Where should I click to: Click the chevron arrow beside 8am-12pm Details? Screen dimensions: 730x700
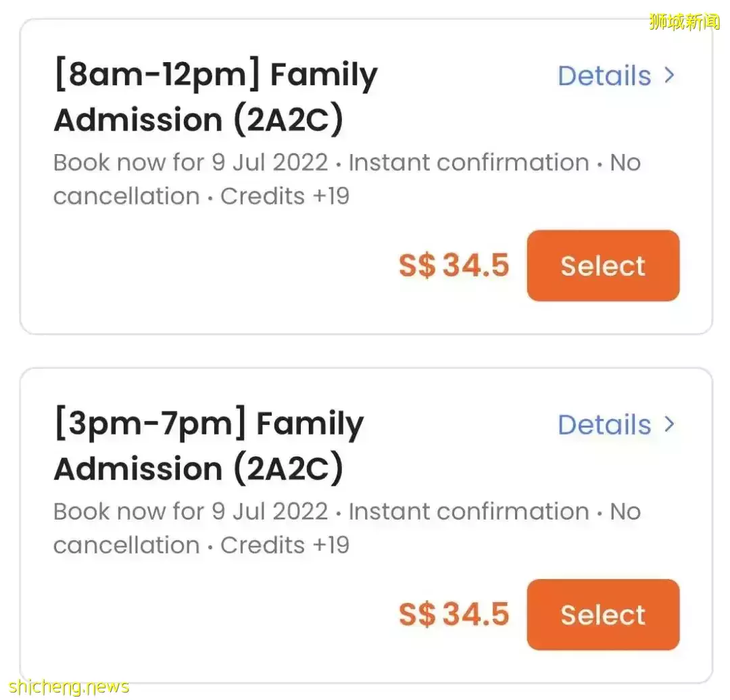pos(669,75)
